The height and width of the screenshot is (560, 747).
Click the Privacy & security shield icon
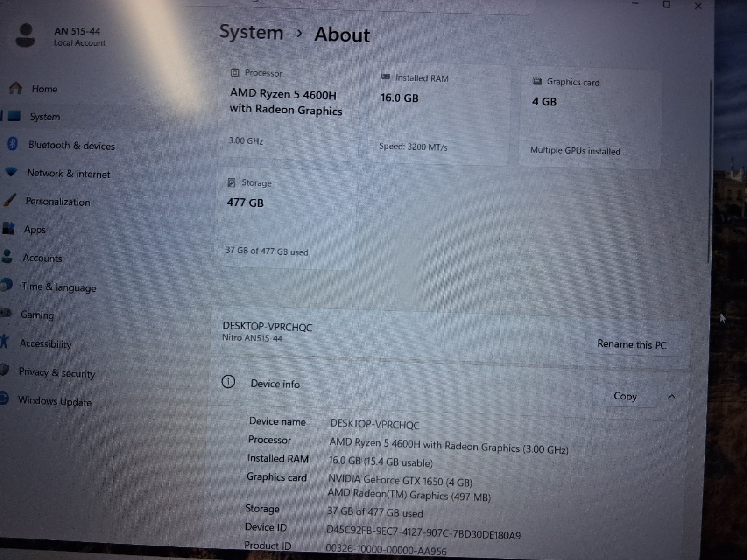click(5, 370)
